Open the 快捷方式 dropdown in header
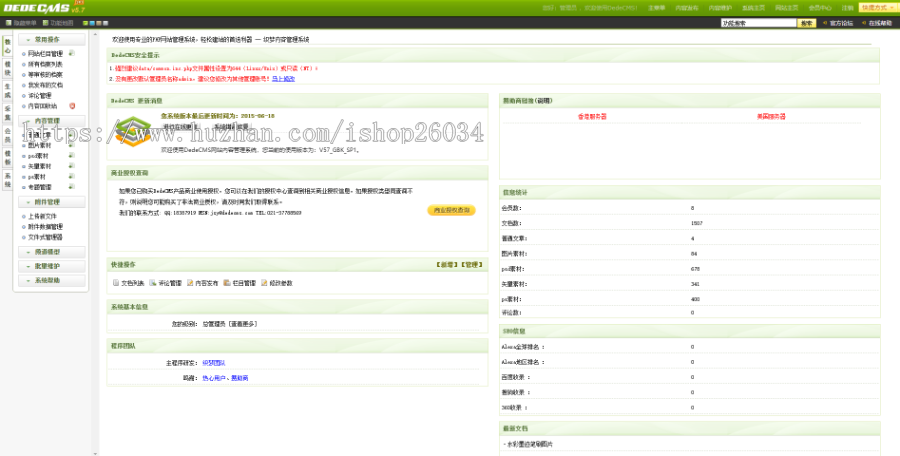The image size is (900, 456). click(876, 7)
